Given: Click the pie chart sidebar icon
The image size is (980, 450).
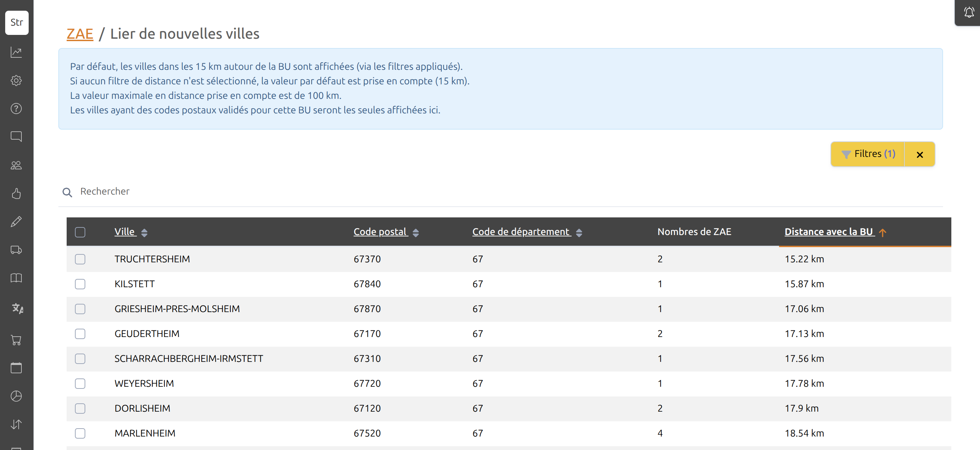Looking at the screenshot, I should click(x=16, y=396).
